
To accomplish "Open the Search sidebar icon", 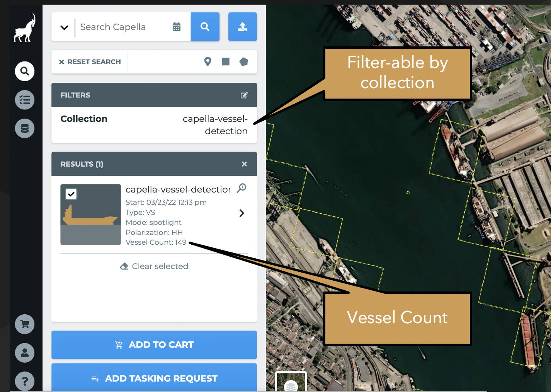I will pos(25,71).
